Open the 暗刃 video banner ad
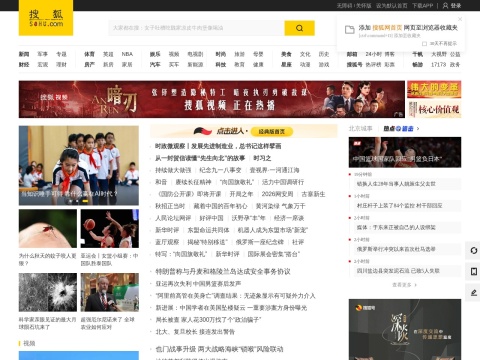The height and width of the screenshot is (360, 480). pyautogui.click(x=212, y=99)
